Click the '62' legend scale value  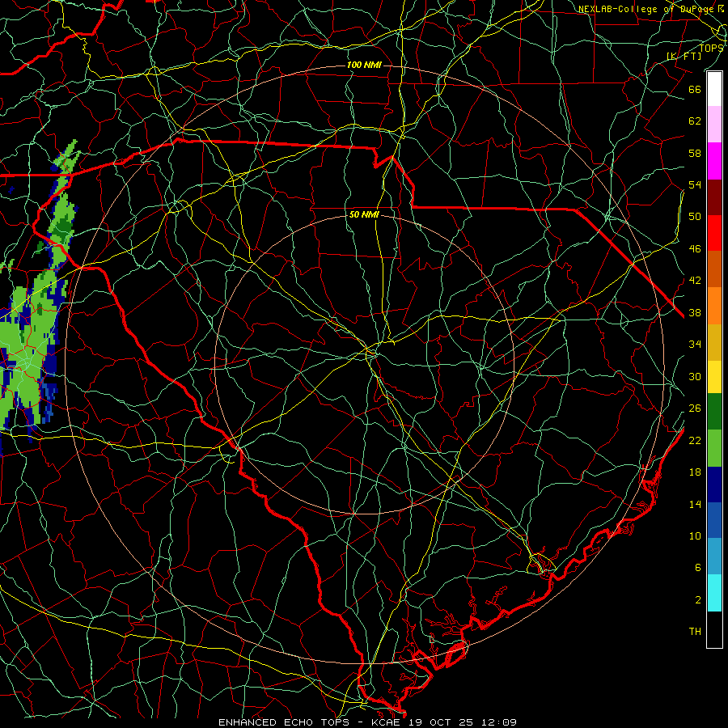click(695, 121)
